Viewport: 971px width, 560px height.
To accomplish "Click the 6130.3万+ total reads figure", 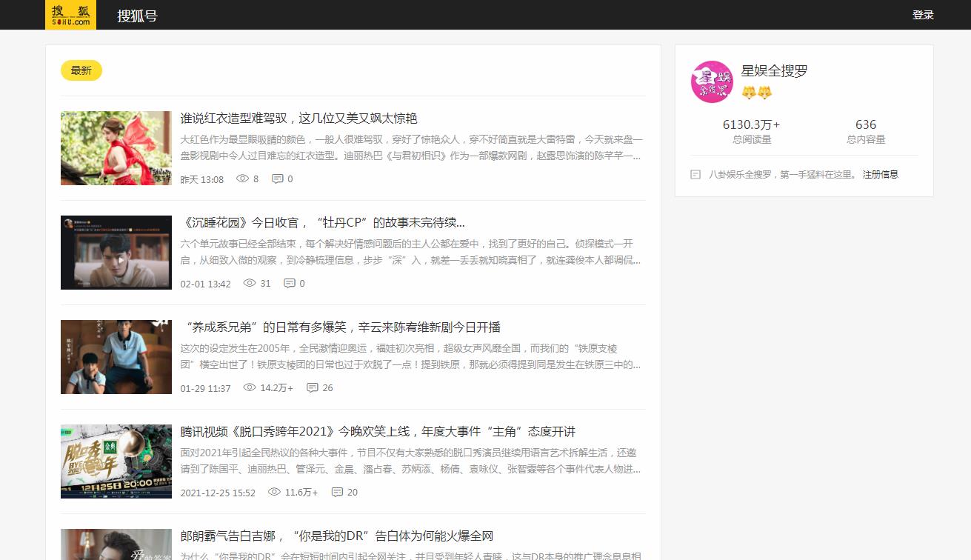I will [752, 124].
